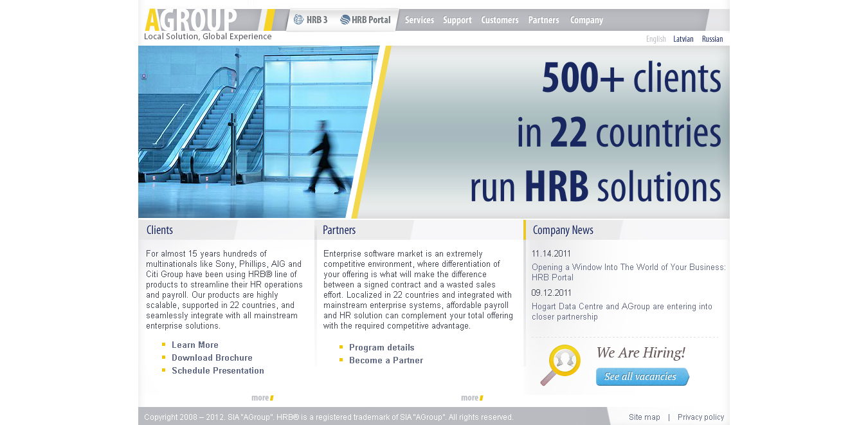Switch language to Russian
The height and width of the screenshot is (425, 868).
point(712,39)
